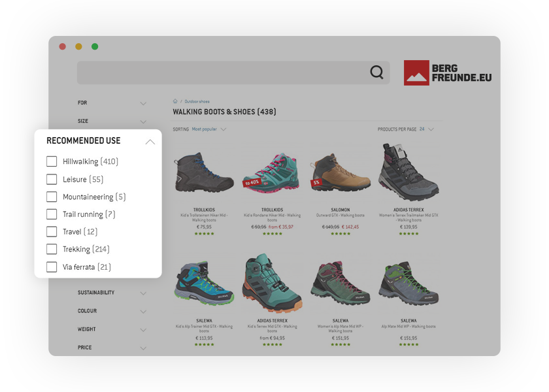Open Trollkids Rondane Hiker Mid boot image
The image size is (549, 392).
(271, 173)
